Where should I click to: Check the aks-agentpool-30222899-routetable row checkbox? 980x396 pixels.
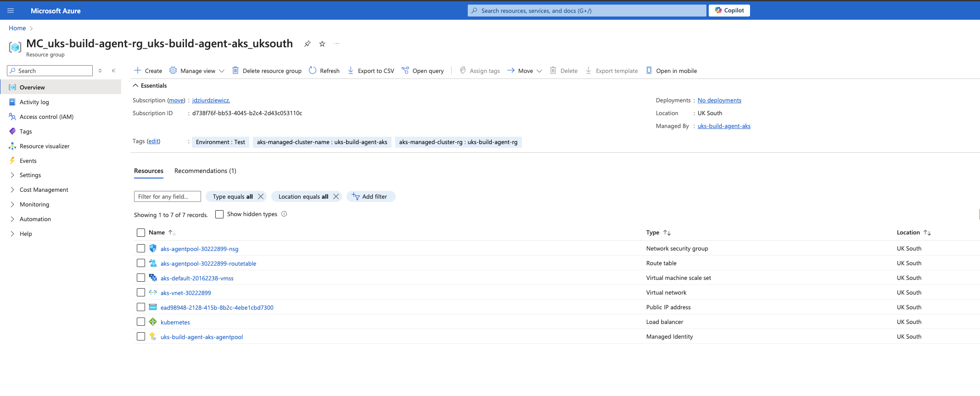141,263
